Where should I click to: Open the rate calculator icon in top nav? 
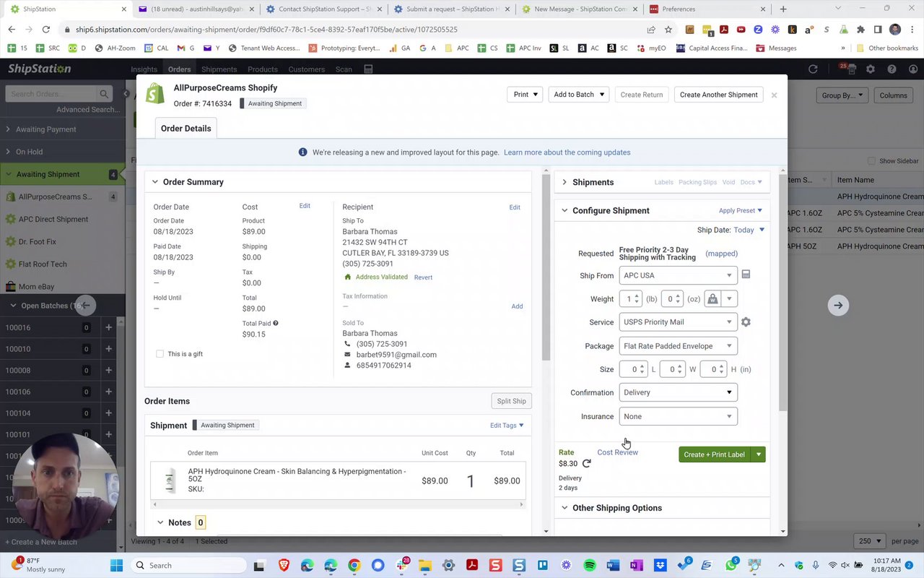click(368, 69)
